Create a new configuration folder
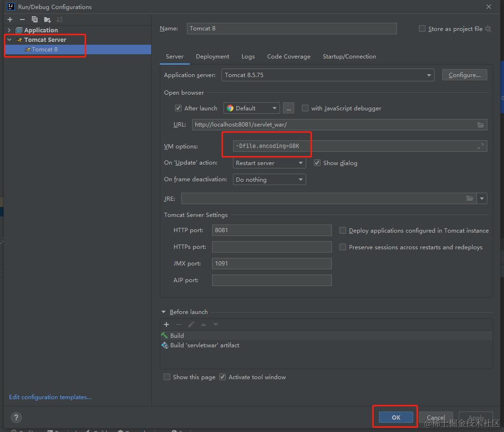The image size is (504, 432). click(x=47, y=20)
